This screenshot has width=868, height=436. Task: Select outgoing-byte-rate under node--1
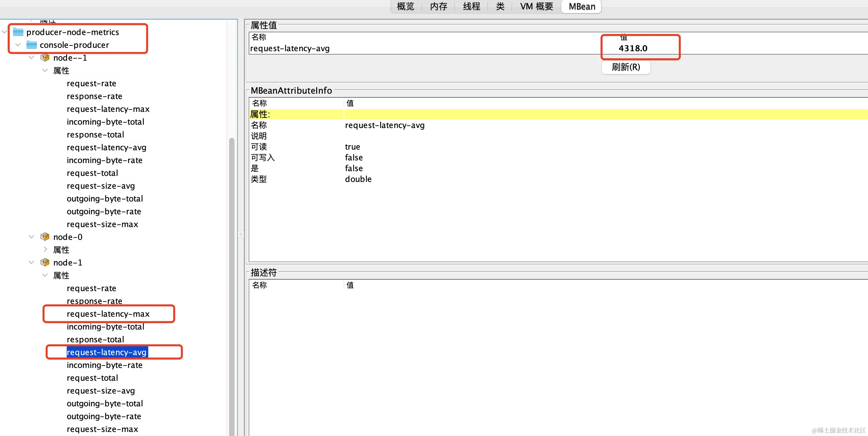[104, 211]
